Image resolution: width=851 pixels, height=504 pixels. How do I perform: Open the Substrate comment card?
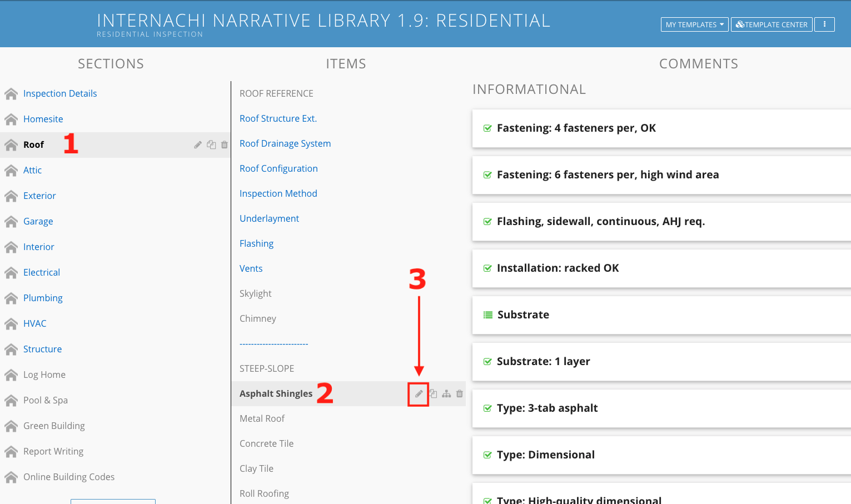click(x=661, y=315)
